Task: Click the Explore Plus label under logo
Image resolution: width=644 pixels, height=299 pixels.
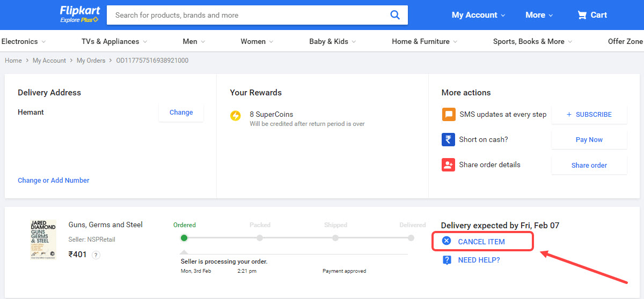Action: (79, 20)
